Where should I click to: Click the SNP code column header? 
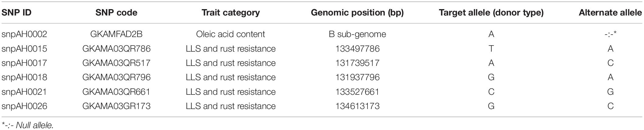tap(116, 13)
